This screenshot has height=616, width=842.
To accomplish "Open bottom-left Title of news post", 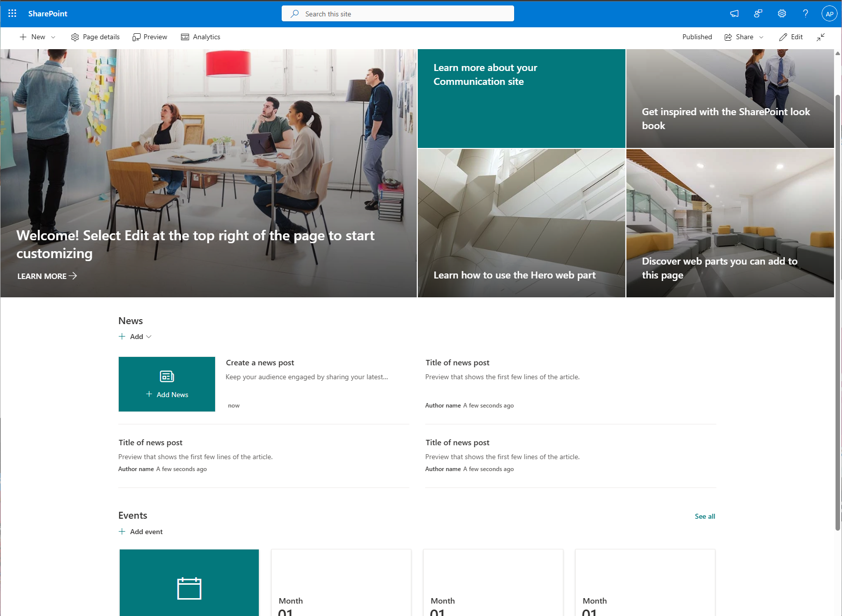I will coord(150,443).
